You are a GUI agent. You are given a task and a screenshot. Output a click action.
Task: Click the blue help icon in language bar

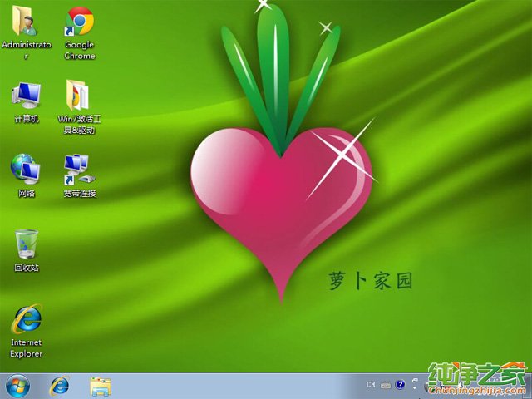[x=401, y=385]
